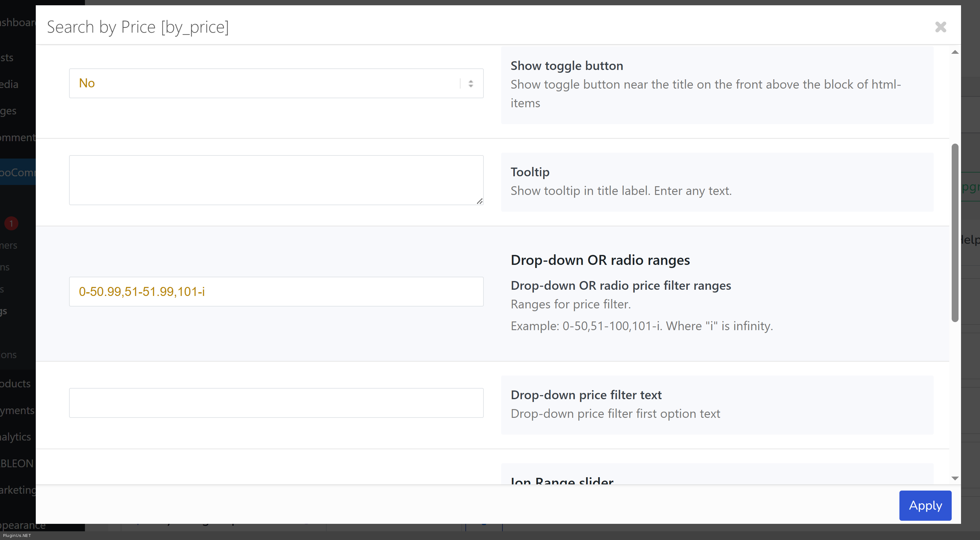Click the Tooltip text area

click(276, 180)
